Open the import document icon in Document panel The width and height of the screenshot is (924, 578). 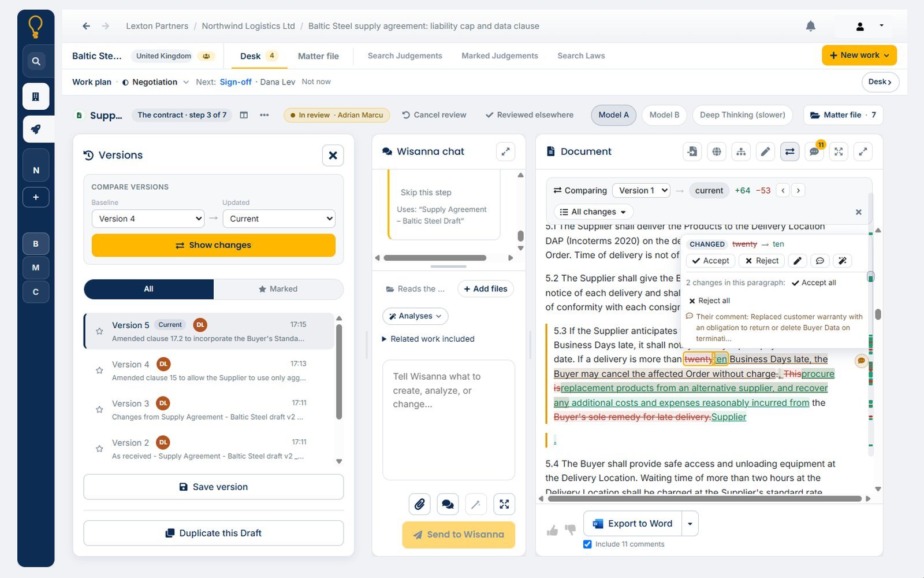click(692, 151)
